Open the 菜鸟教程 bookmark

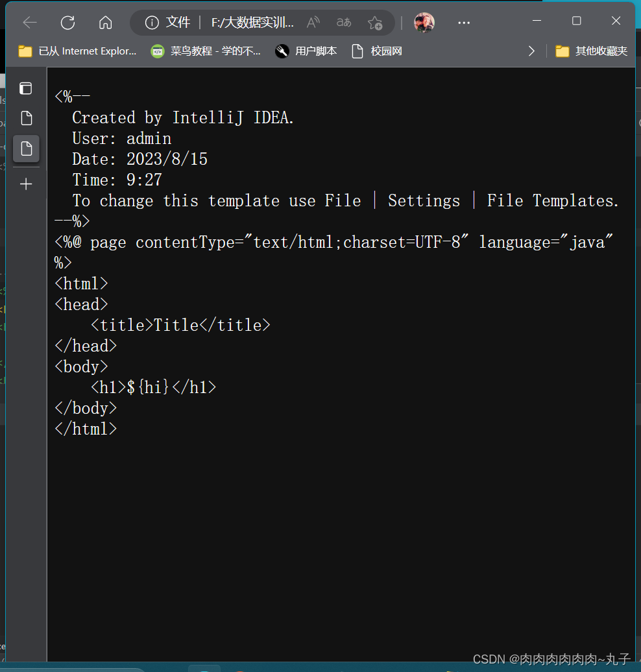[x=206, y=51]
